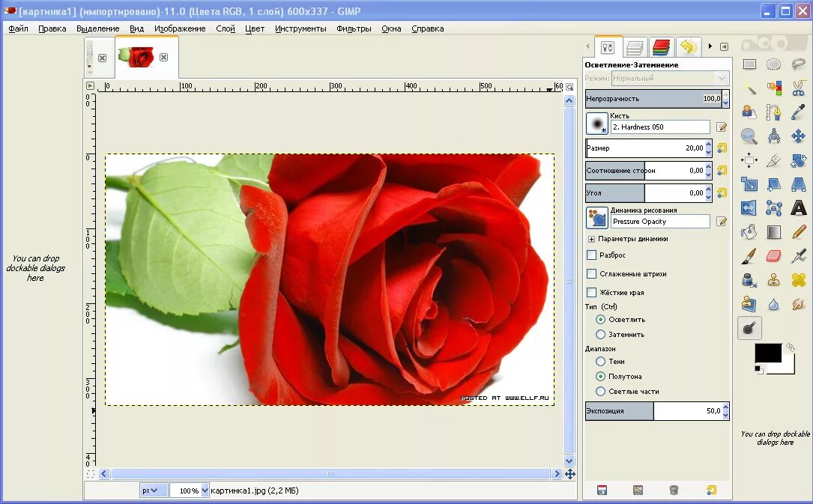This screenshot has height=504, width=813.
Task: Select the Paintbrush tool
Action: click(749, 256)
